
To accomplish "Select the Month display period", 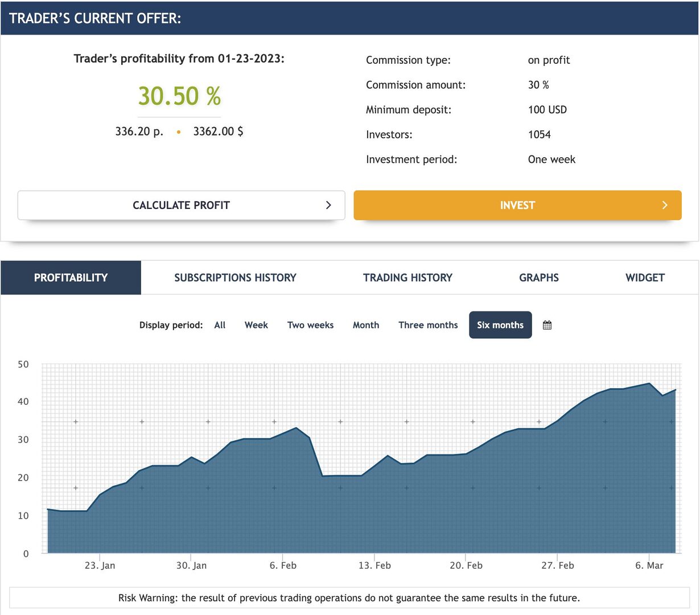I will coord(366,325).
